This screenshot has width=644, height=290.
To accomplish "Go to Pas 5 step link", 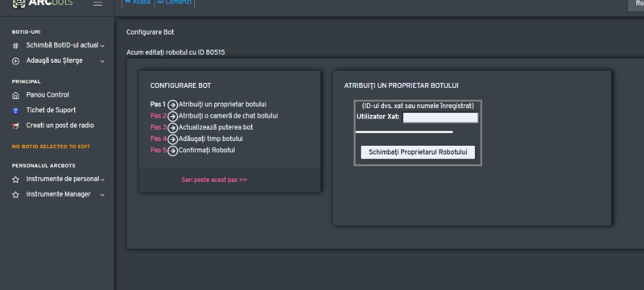I will coord(159,151).
